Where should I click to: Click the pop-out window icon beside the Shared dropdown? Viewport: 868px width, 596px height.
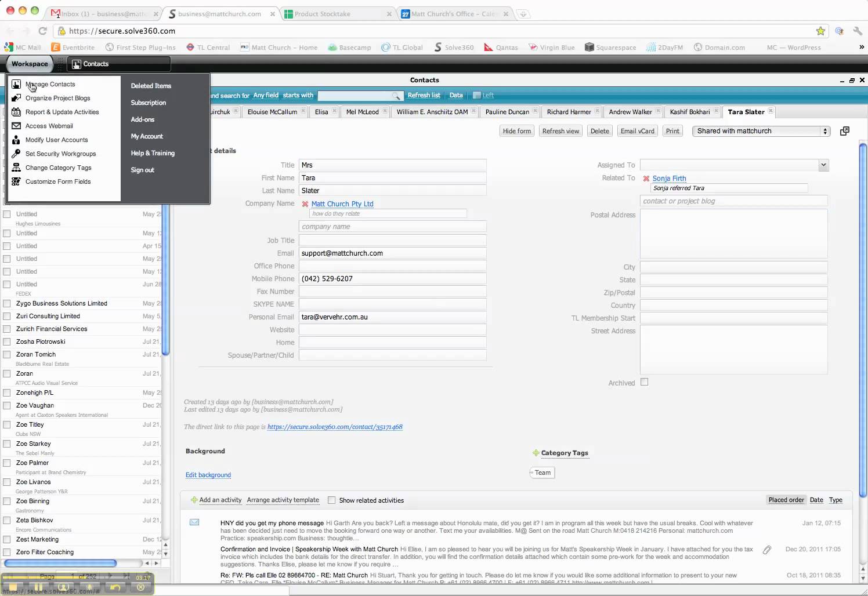tap(845, 131)
